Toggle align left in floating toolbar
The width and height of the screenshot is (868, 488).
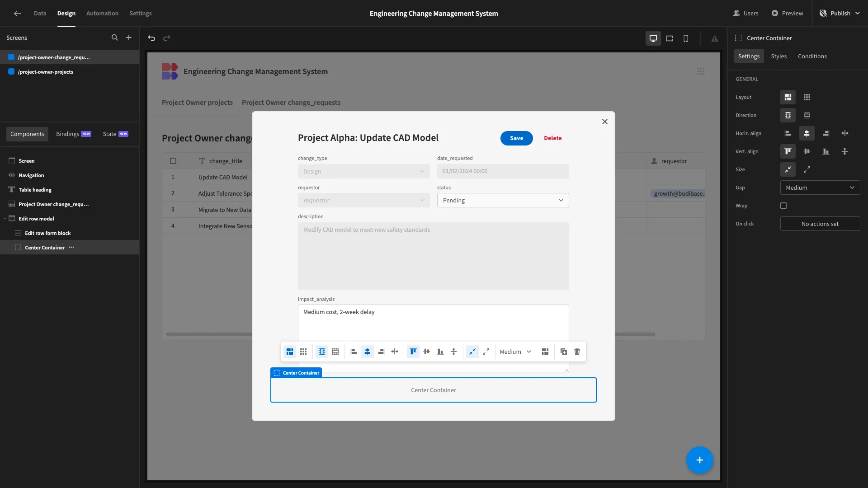[354, 352]
